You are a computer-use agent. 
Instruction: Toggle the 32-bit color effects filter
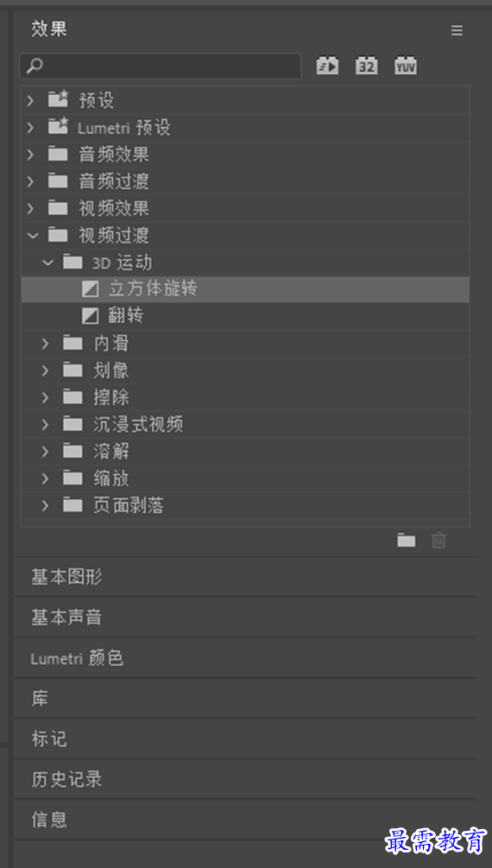(x=366, y=66)
